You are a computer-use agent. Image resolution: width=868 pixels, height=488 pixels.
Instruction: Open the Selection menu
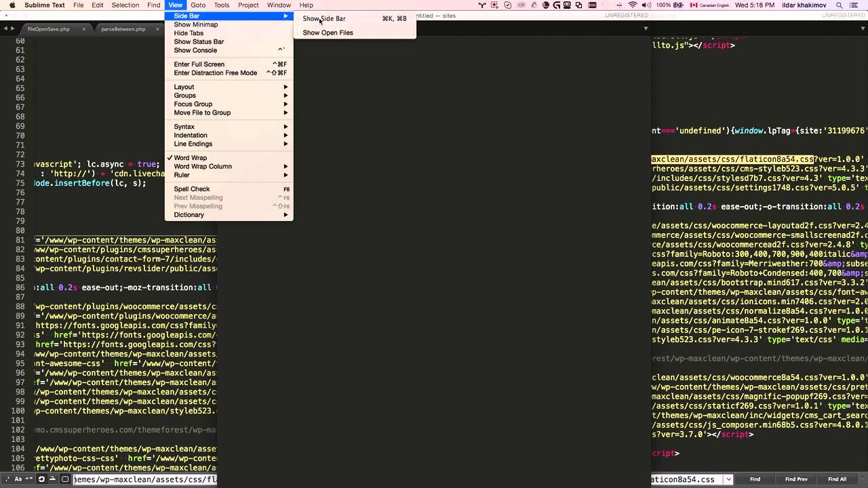point(125,5)
